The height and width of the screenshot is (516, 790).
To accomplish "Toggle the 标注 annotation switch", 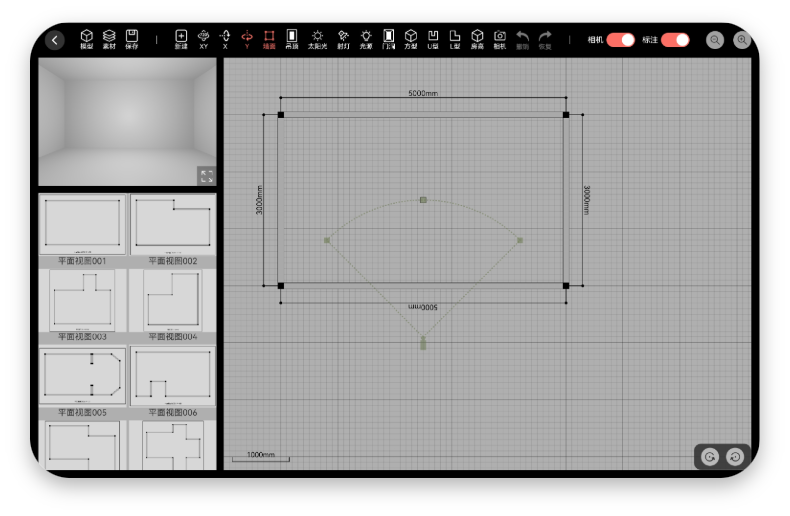I will 675,40.
